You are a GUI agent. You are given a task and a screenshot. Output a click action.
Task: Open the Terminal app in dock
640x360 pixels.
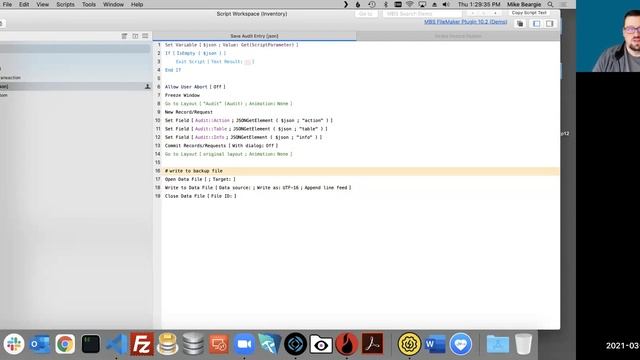click(91, 344)
